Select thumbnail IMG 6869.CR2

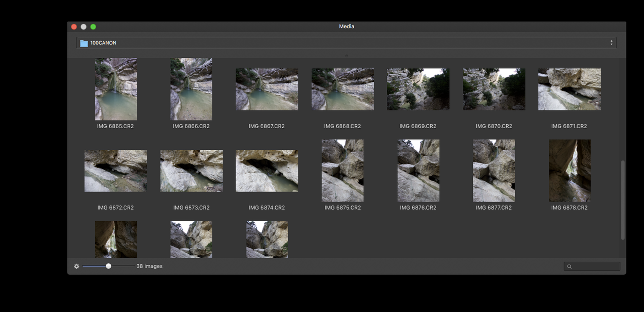[418, 89]
